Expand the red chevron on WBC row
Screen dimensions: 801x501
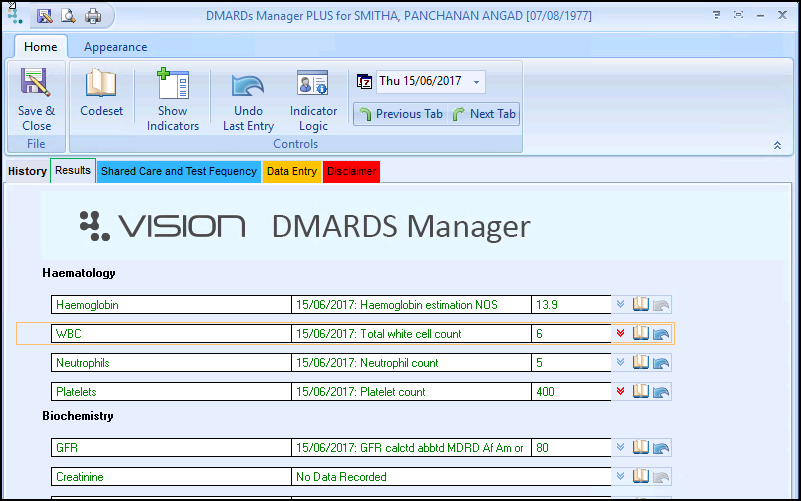coord(621,334)
